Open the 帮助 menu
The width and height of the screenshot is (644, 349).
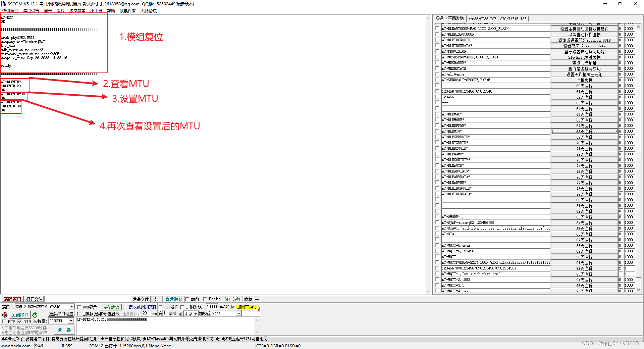pos(111,11)
